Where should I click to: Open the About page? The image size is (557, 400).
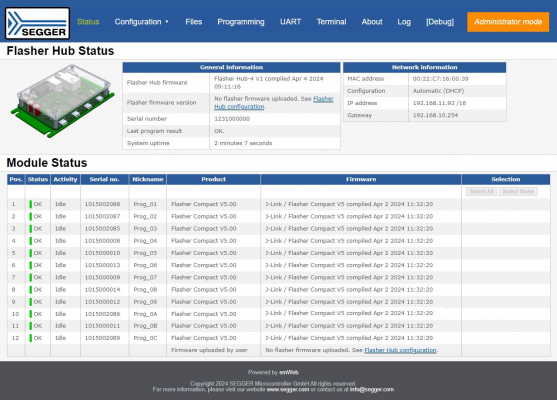pos(372,22)
